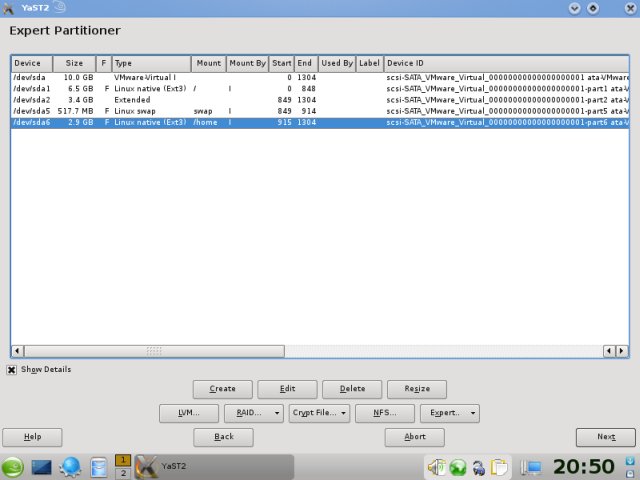Screen dimensions: 640x480
Task: Expand the RAID dropdown button
Action: coord(253,412)
